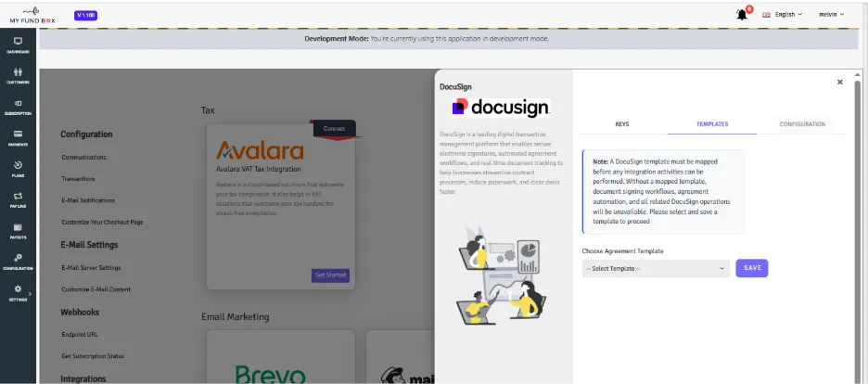Open E-Mail Notifications link
Screen dimensions: 868x384
88,200
